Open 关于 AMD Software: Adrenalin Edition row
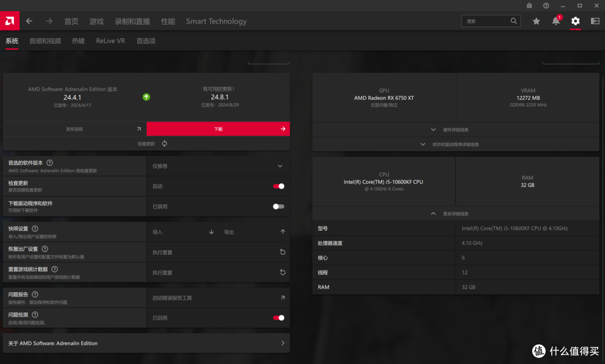Screen dimensions: 605x364 pos(146,343)
